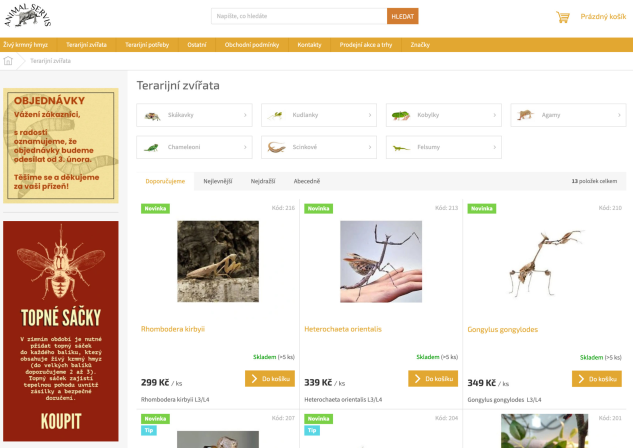Click Tip badge on product 207

point(149,430)
